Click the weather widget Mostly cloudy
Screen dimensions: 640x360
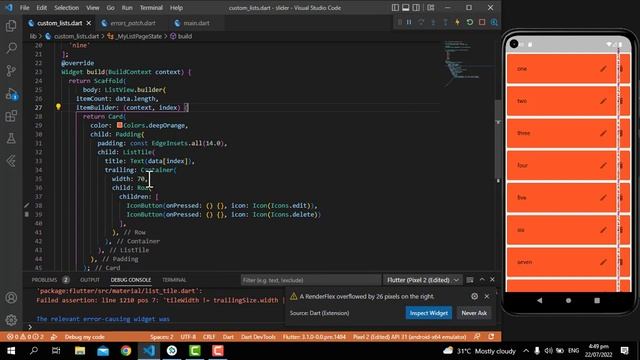click(x=479, y=351)
